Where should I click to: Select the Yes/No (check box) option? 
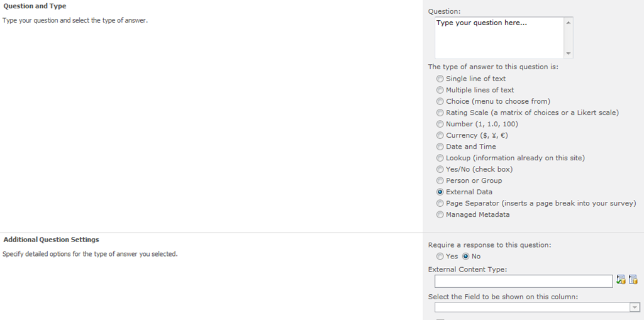[440, 170]
